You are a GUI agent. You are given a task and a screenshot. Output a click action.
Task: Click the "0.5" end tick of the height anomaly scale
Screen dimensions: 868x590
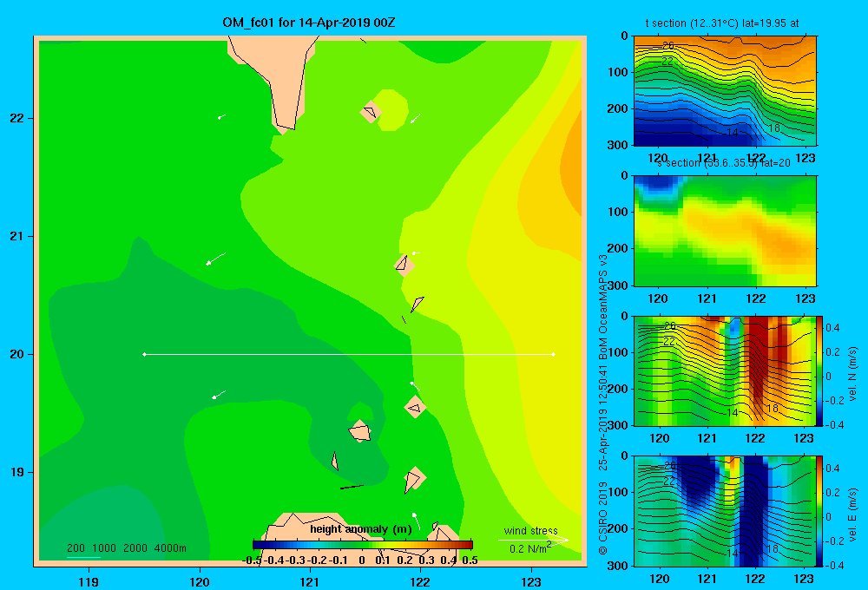470,560
